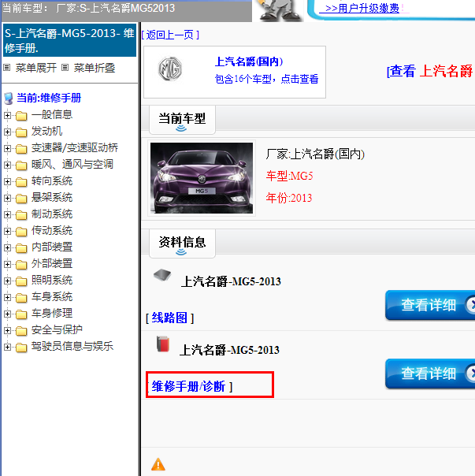Click the folder icon beside 车身修理
475x476 pixels.
21,314
